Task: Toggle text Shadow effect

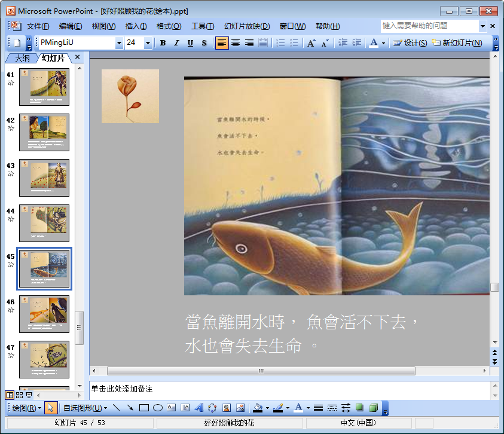Action: (x=204, y=43)
